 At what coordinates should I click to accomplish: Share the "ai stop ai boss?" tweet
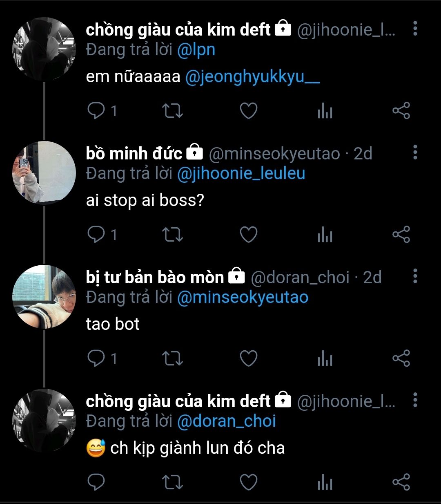click(401, 235)
